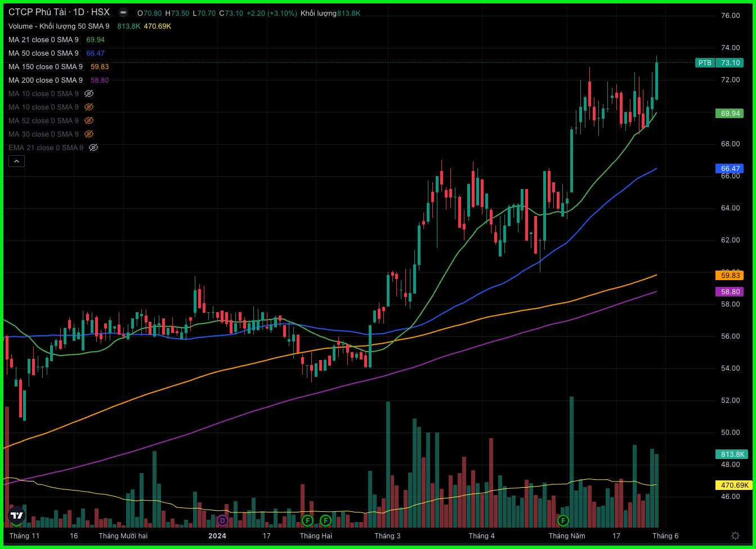
Task: Click the Tháng 6 time axis label
Action: tap(665, 536)
